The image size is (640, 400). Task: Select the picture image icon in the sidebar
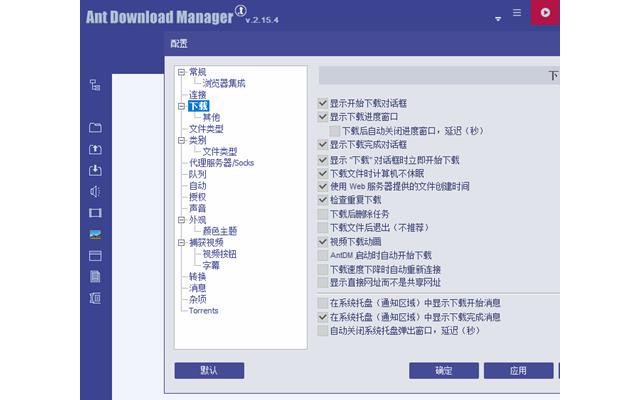click(95, 234)
